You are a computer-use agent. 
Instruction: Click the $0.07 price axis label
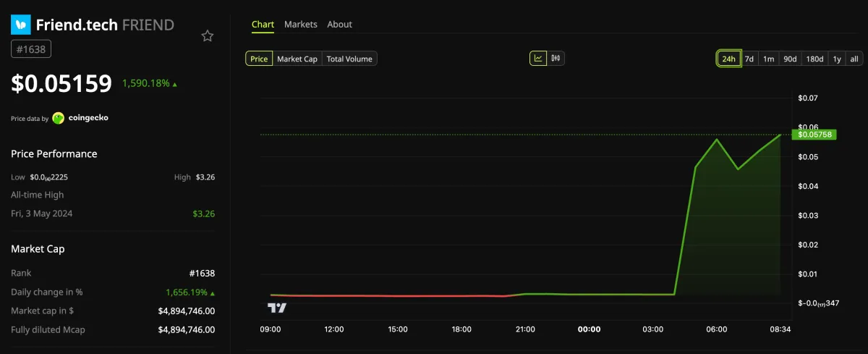coord(807,98)
